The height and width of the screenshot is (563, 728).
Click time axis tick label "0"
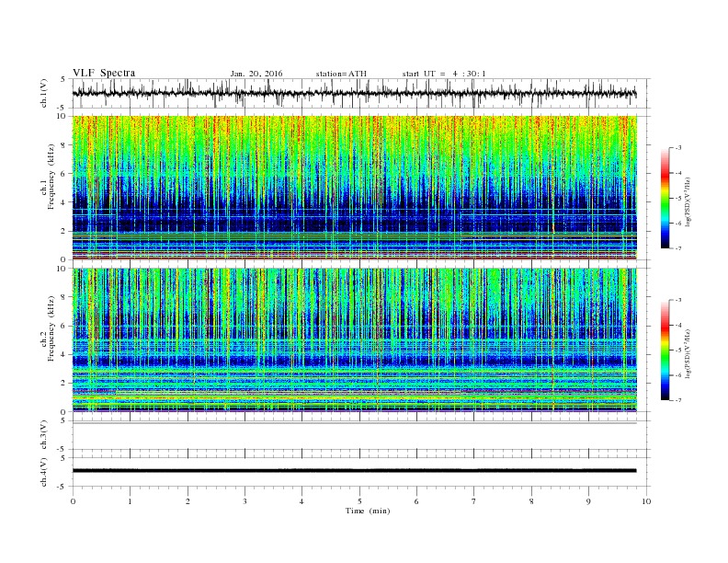[x=73, y=501]
